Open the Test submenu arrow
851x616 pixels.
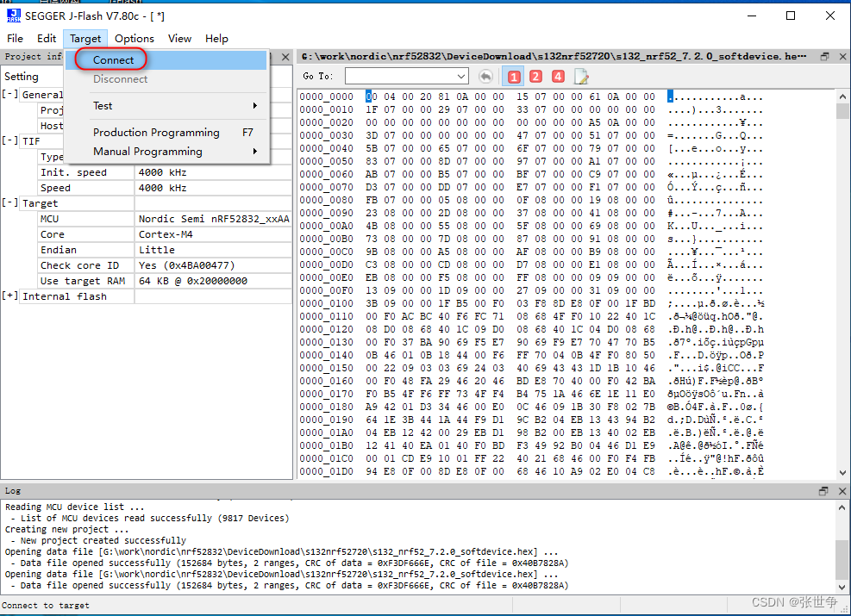(x=254, y=106)
